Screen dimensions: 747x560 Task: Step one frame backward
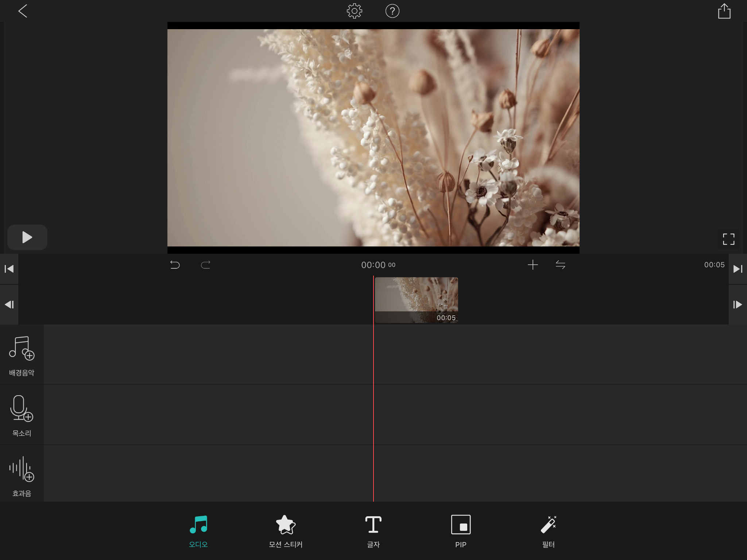[x=9, y=304]
